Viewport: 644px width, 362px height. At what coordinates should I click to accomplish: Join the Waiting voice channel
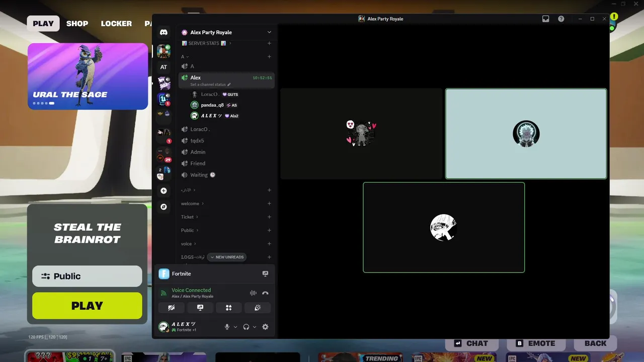[x=226, y=175]
